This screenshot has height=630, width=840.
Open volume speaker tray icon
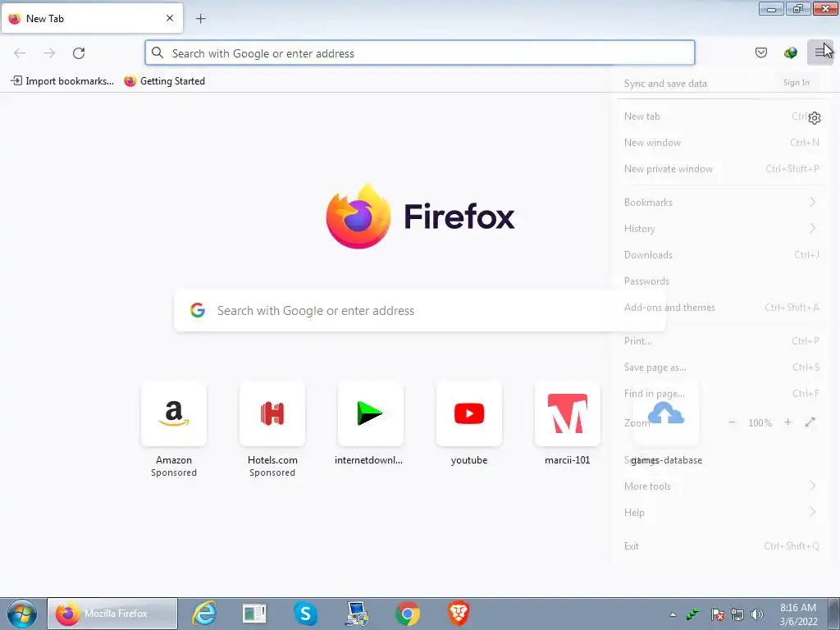click(757, 614)
